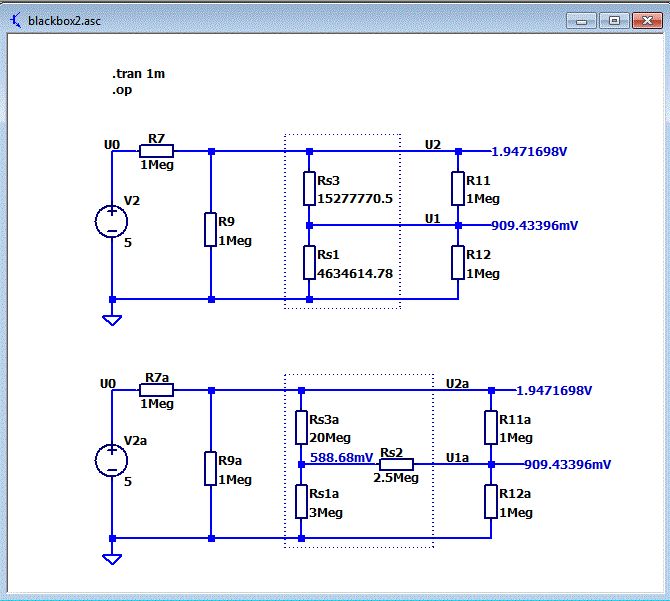Click the blackbox2.asc window title
The height and width of the screenshot is (601, 670).
[x=64, y=21]
